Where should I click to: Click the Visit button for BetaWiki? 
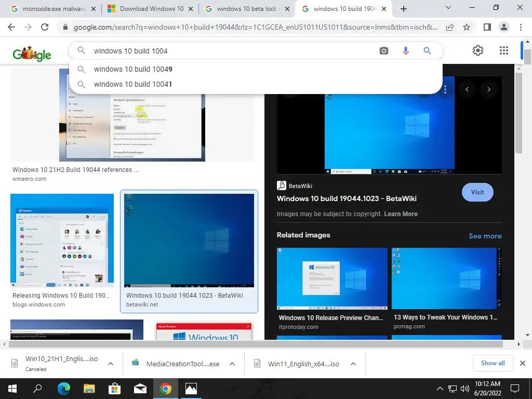coord(477,192)
